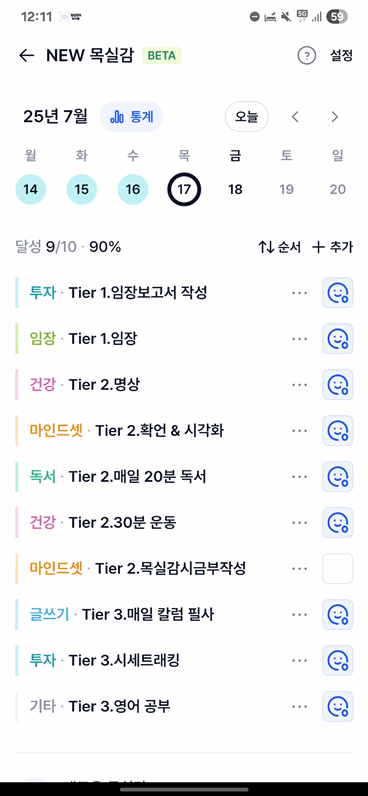Uncheck smiley box for 매일 칼럼 필사

point(338,615)
